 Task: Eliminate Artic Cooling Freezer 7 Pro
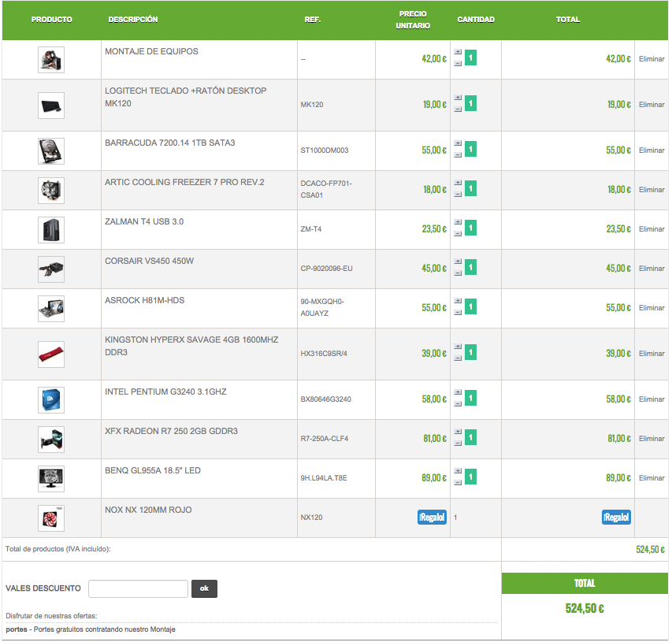pos(652,190)
